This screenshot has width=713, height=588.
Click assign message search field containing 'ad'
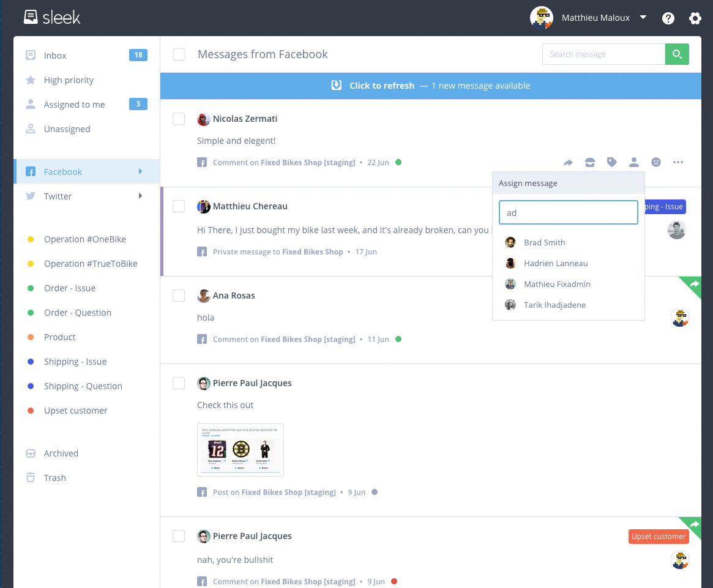pos(569,212)
